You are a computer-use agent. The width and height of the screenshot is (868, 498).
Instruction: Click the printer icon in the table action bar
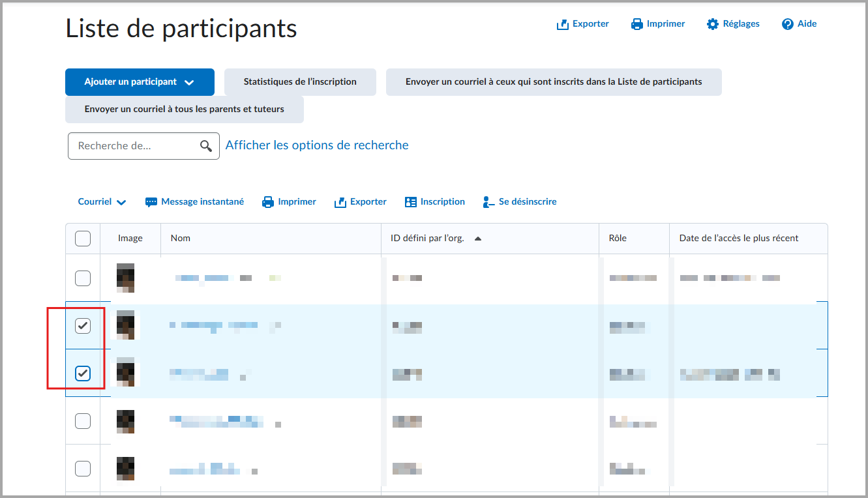[268, 202]
